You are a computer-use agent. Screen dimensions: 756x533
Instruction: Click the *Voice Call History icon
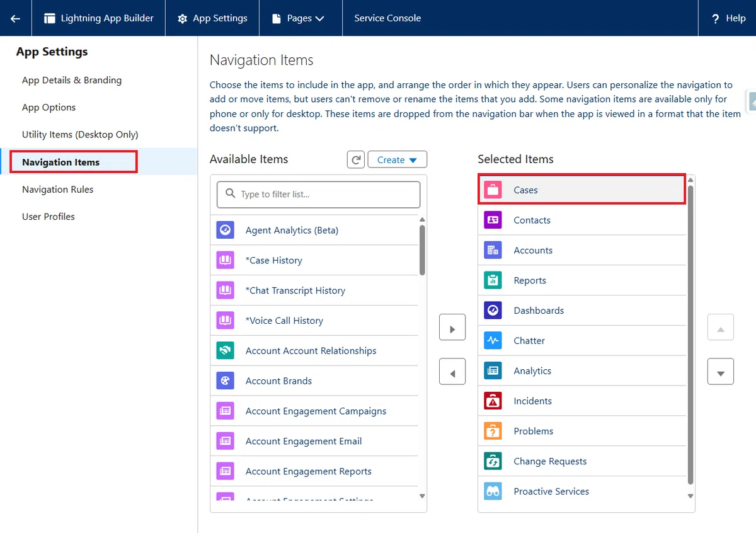pyautogui.click(x=226, y=321)
